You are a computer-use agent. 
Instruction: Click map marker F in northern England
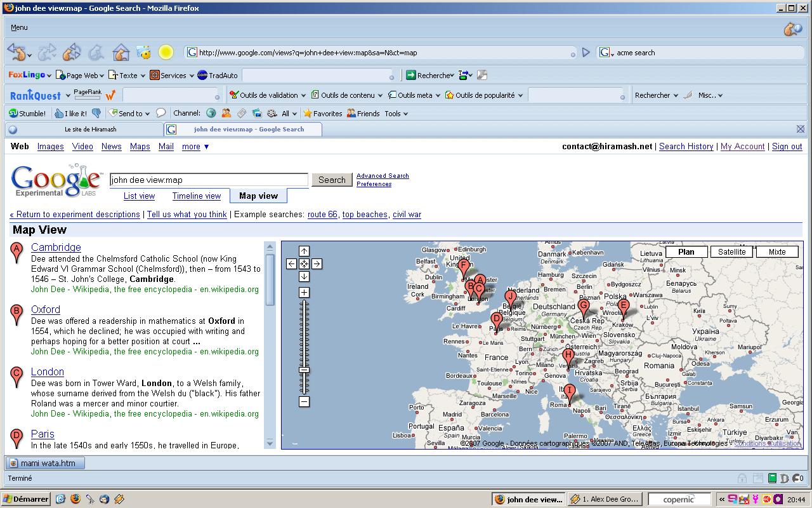(x=464, y=268)
